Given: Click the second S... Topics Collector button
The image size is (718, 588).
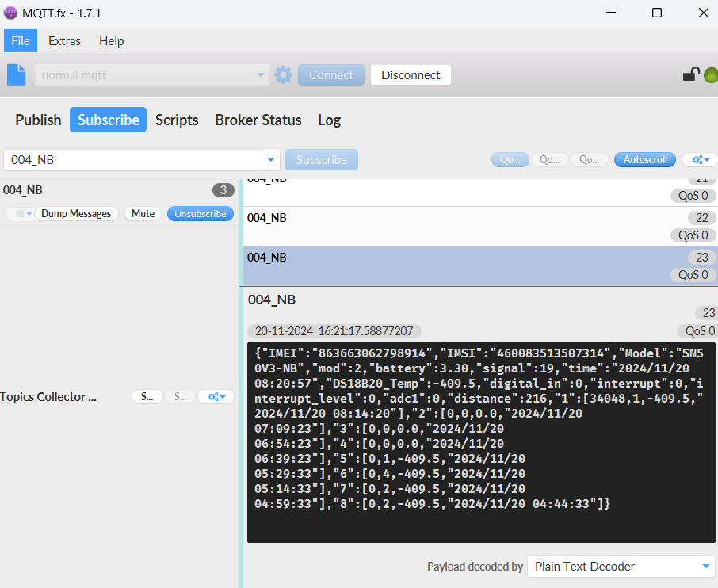Looking at the screenshot, I should click(x=180, y=396).
